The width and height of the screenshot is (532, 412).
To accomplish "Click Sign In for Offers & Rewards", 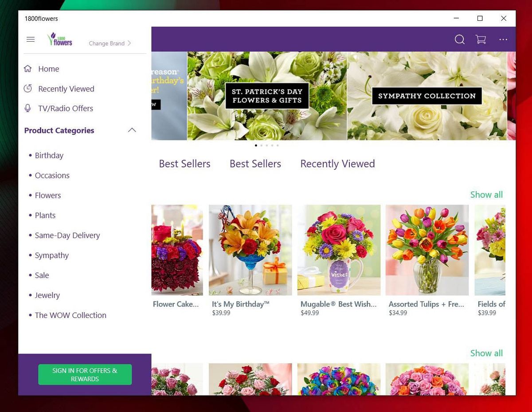I will pyautogui.click(x=85, y=374).
